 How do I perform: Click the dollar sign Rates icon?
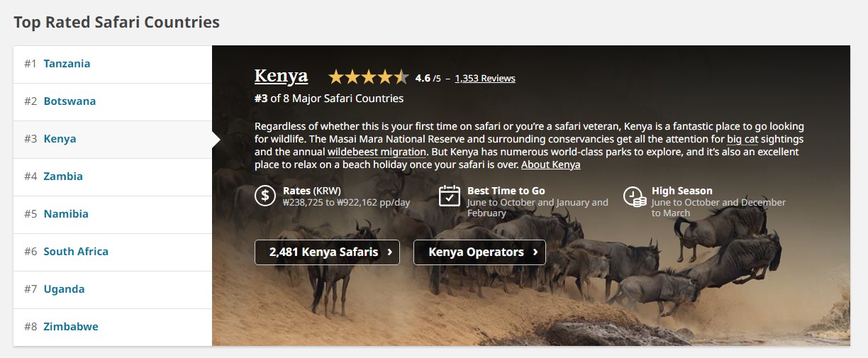265,196
